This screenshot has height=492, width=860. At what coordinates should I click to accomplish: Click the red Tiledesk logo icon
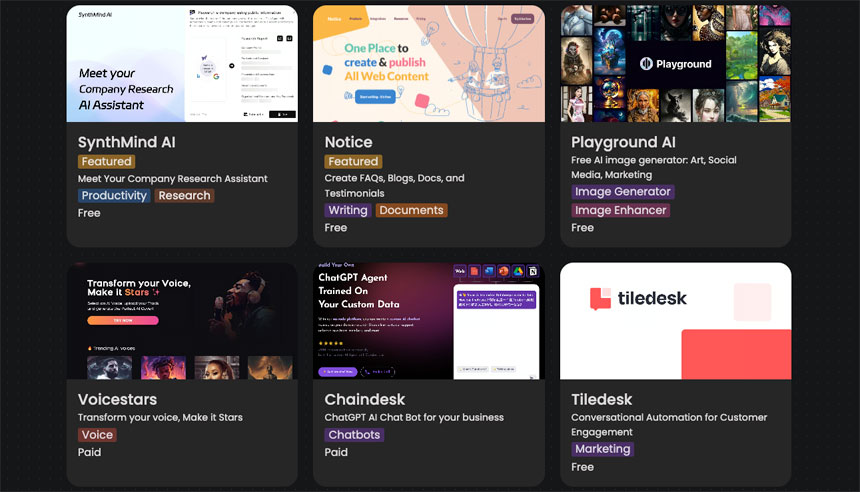[600, 298]
